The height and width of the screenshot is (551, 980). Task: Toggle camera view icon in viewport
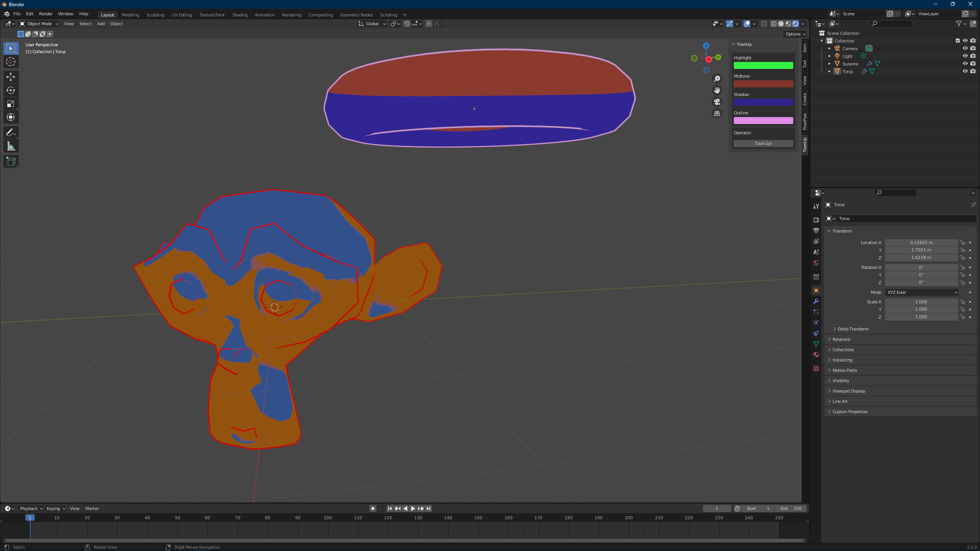[717, 102]
